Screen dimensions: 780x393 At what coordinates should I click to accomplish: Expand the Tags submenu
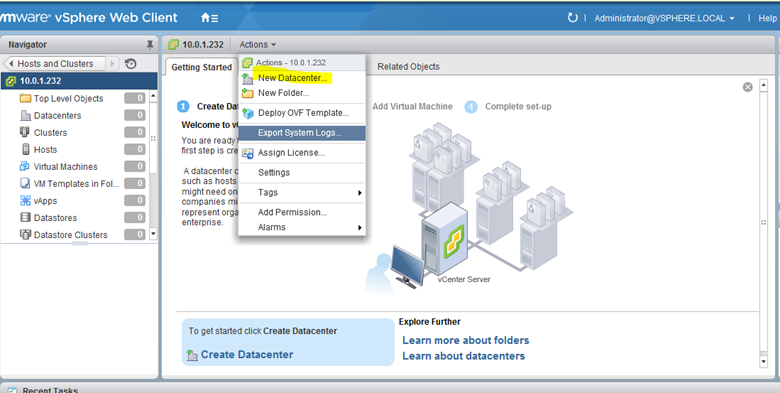click(302, 193)
